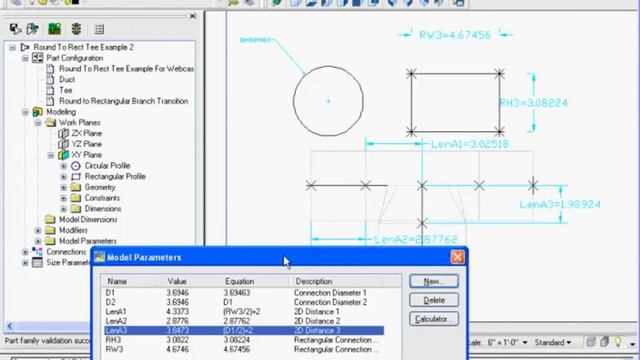Click the Work Planes folder icon
The height and width of the screenshot is (360, 640).
[x=51, y=122]
